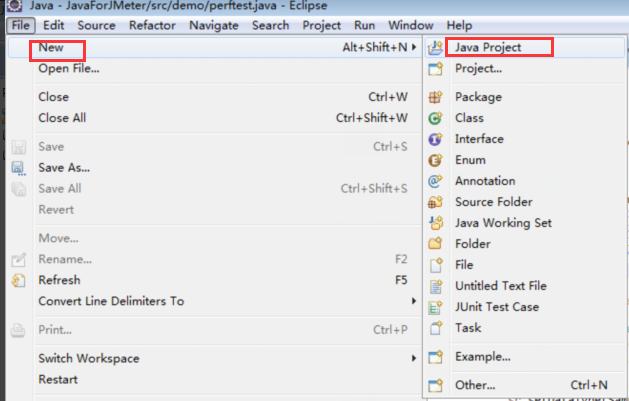Viewport: 629px width, 401px height.
Task: Open the Source menu
Action: pyautogui.click(x=96, y=26)
